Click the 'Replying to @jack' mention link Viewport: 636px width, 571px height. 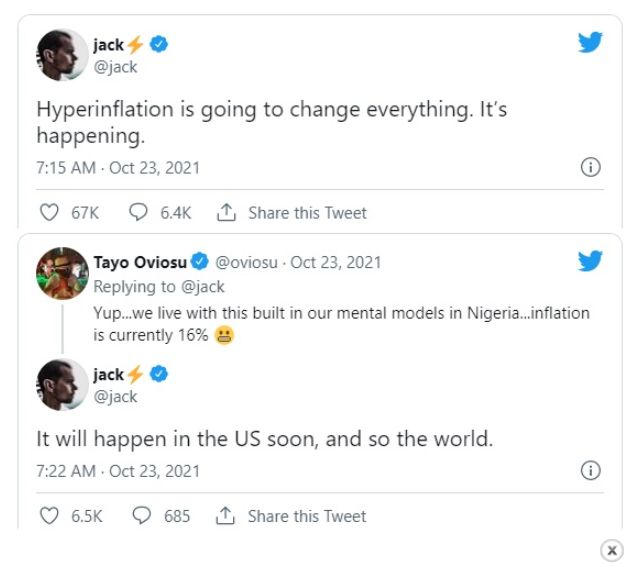(203, 286)
